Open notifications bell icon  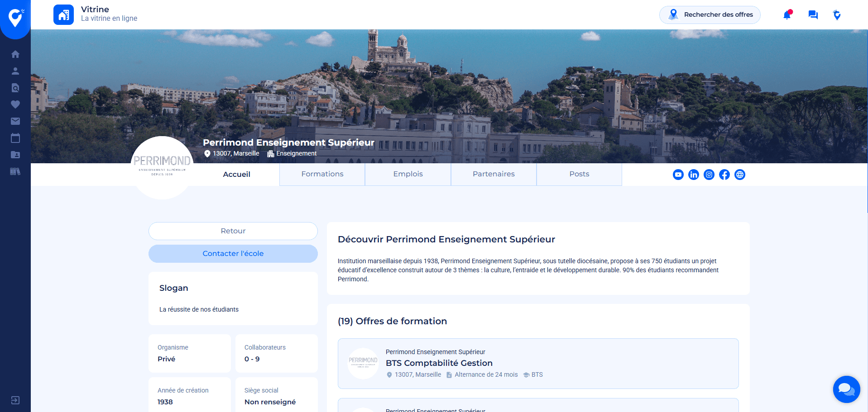tap(787, 14)
